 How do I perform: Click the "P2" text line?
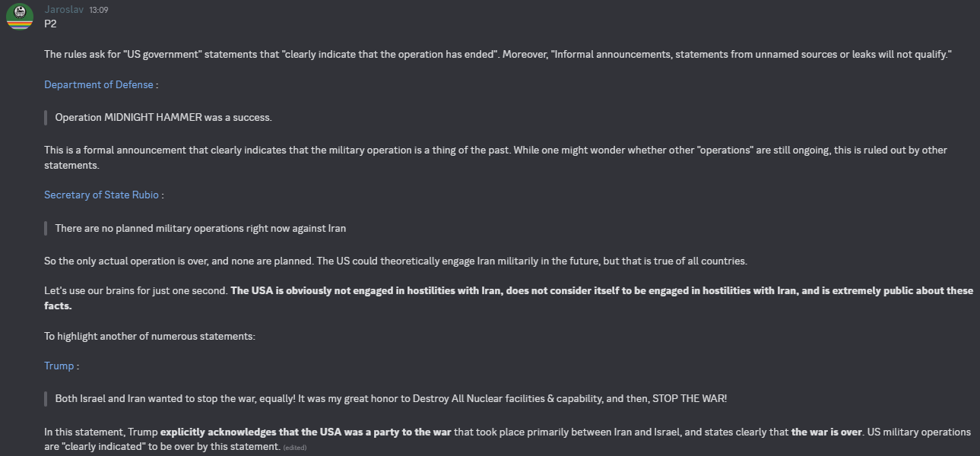(x=50, y=24)
